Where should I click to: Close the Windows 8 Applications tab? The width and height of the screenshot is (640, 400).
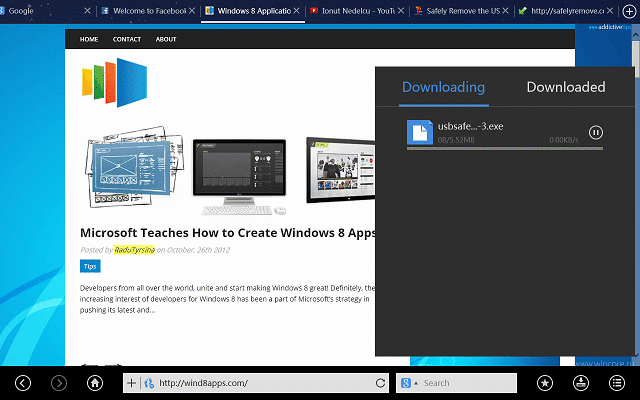[x=296, y=11]
